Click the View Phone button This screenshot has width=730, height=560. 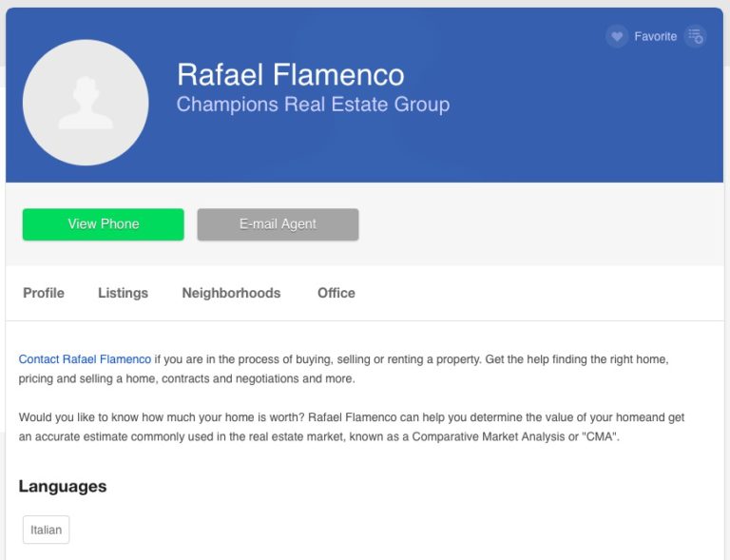click(x=104, y=224)
